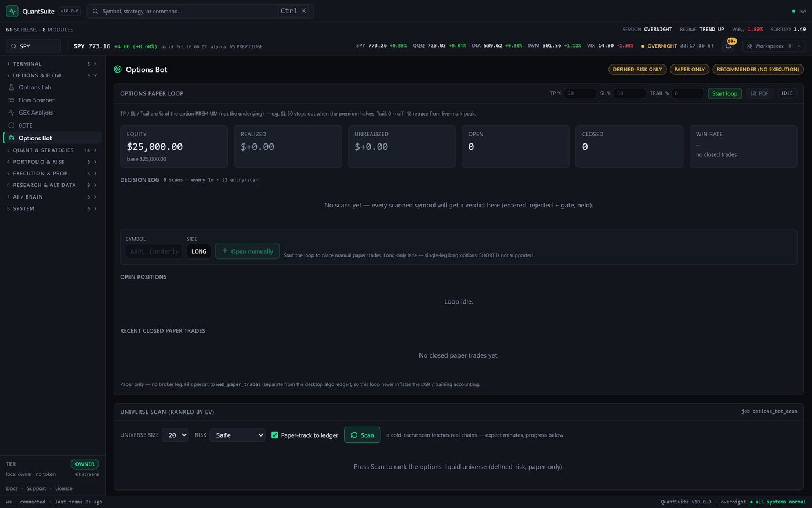Click the search magnifier in command bar
812x508 pixels.
click(x=96, y=11)
